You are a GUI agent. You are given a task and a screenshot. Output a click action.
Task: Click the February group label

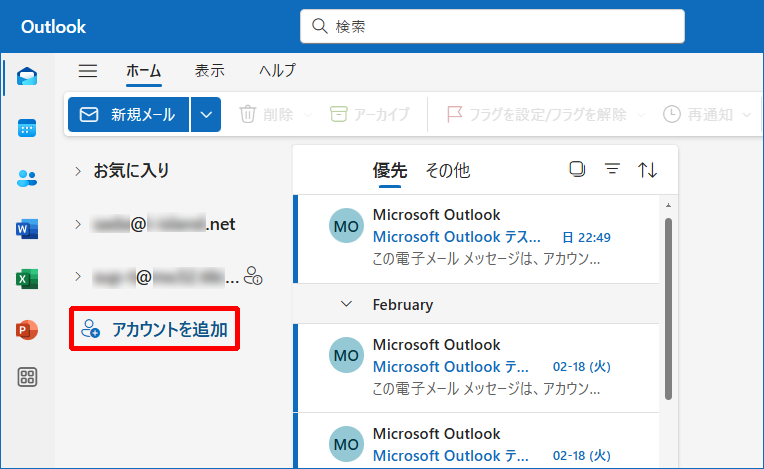[x=403, y=305]
